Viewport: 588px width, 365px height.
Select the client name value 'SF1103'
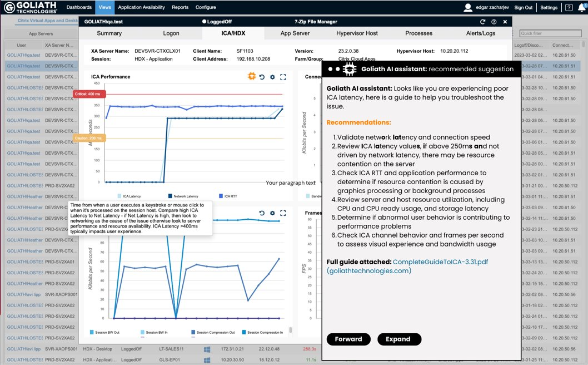pos(245,51)
